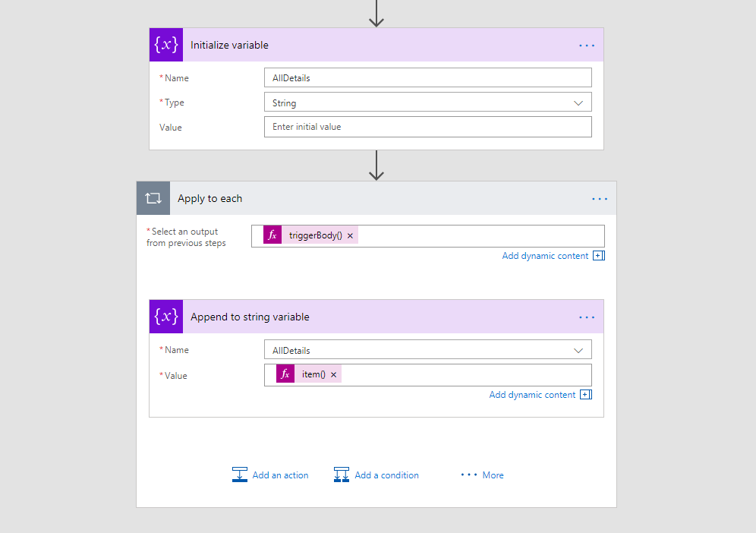Click plus icon beside Apply to each dynamic content
Screen dimensions: 756x533
coord(599,256)
